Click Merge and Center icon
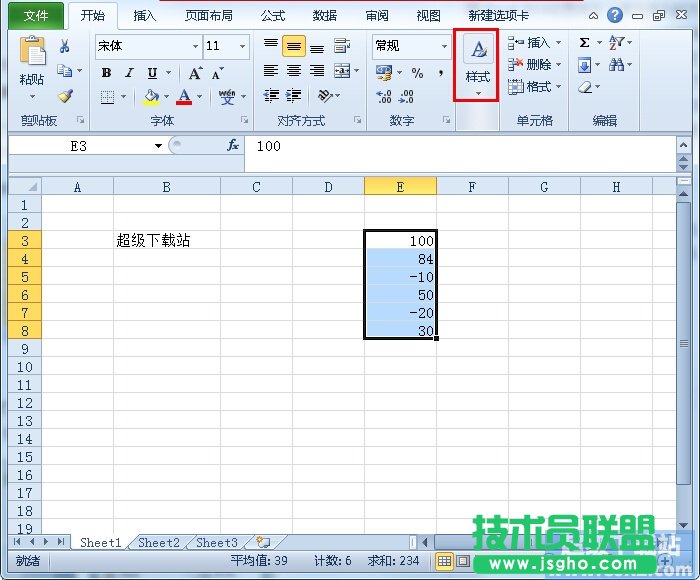Screen dimensions: 700x580 pyautogui.click(x=342, y=71)
